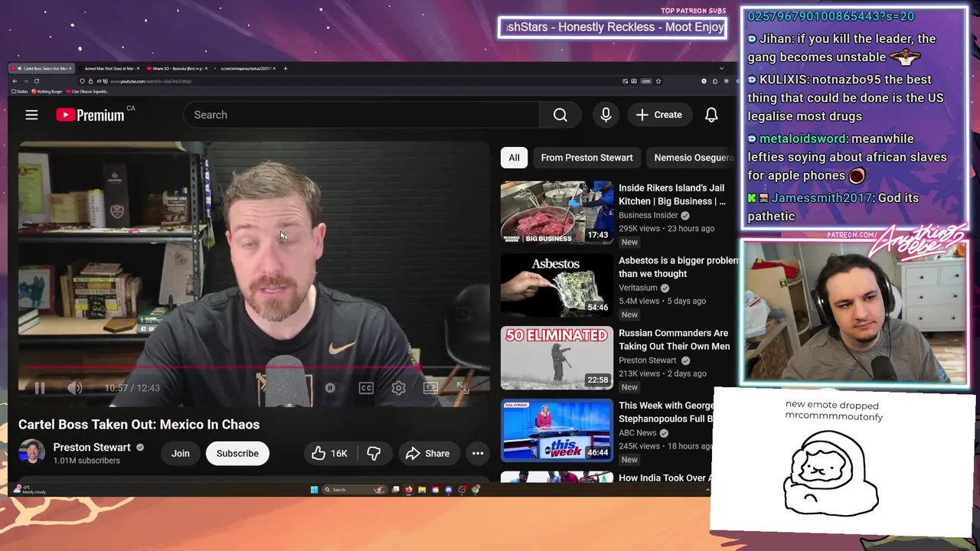This screenshot has height=551, width=980.
Task: Open YouTube notifications bell
Action: [711, 115]
